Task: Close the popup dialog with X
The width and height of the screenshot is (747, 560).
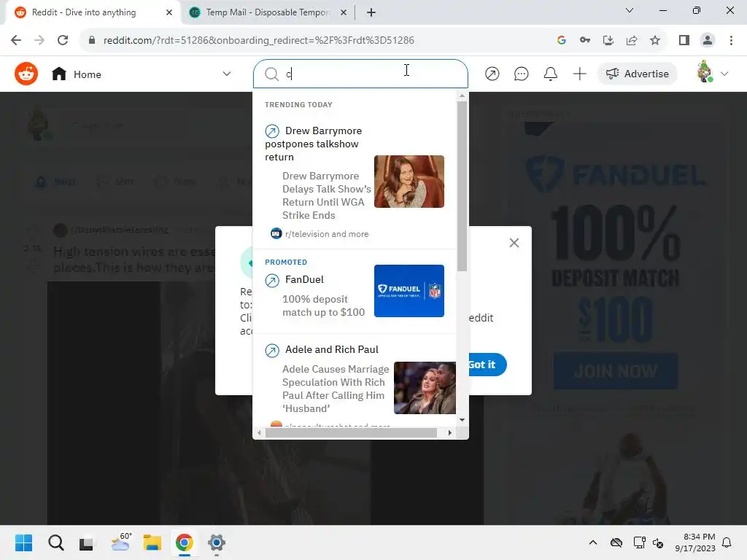Action: (514, 243)
